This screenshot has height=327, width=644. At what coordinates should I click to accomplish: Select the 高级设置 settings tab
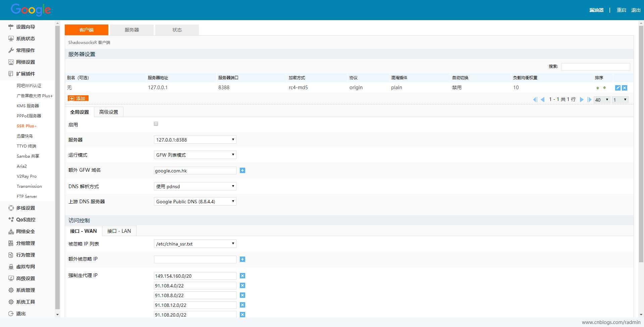(x=109, y=112)
